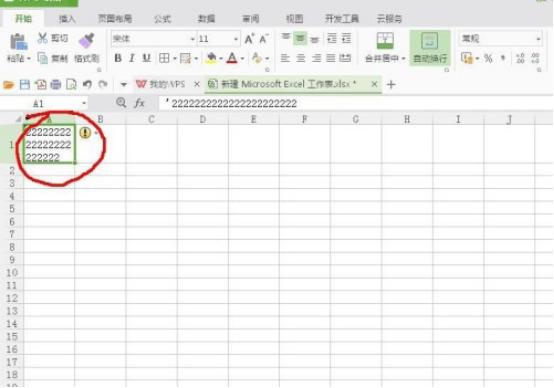The image size is (554, 388).
Task: Click the Cut scissors icon
Action: coord(42,38)
